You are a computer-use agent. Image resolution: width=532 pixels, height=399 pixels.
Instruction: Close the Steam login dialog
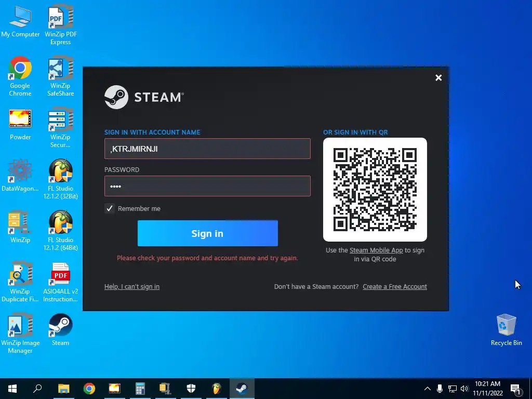tap(438, 78)
